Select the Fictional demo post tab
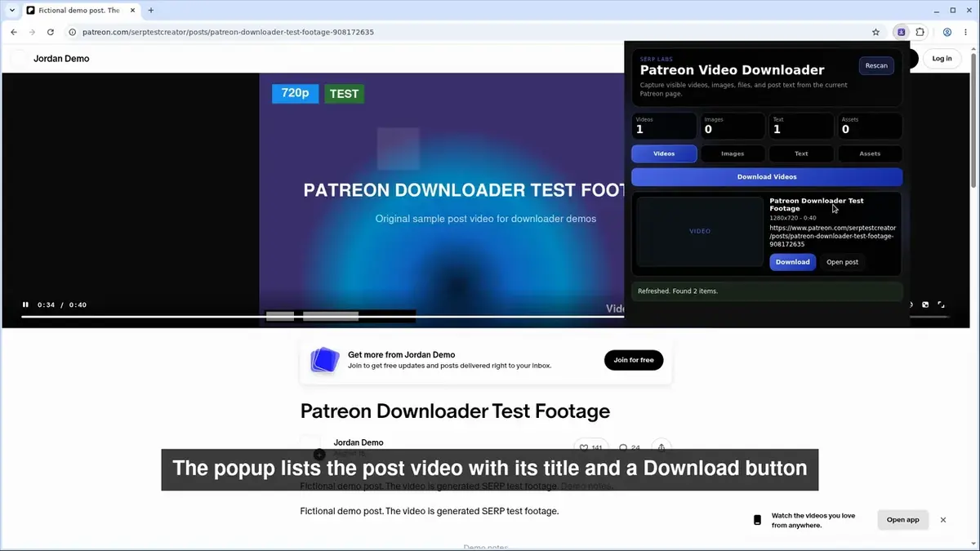The width and height of the screenshot is (980, 551). pos(80,11)
